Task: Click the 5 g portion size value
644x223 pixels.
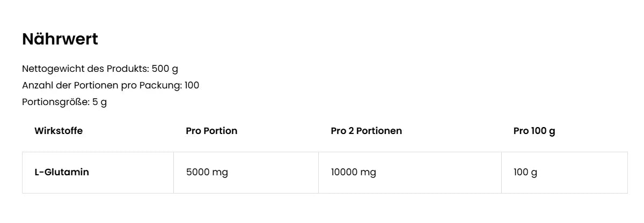Action: click(x=99, y=102)
